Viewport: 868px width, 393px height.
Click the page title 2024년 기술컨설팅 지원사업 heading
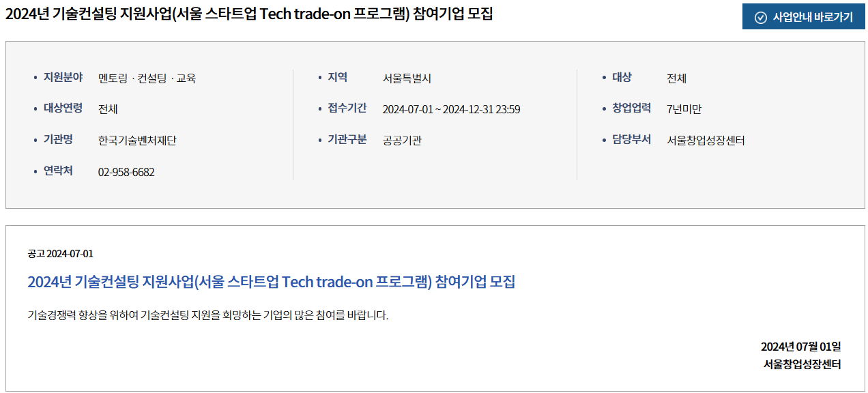pyautogui.click(x=248, y=14)
